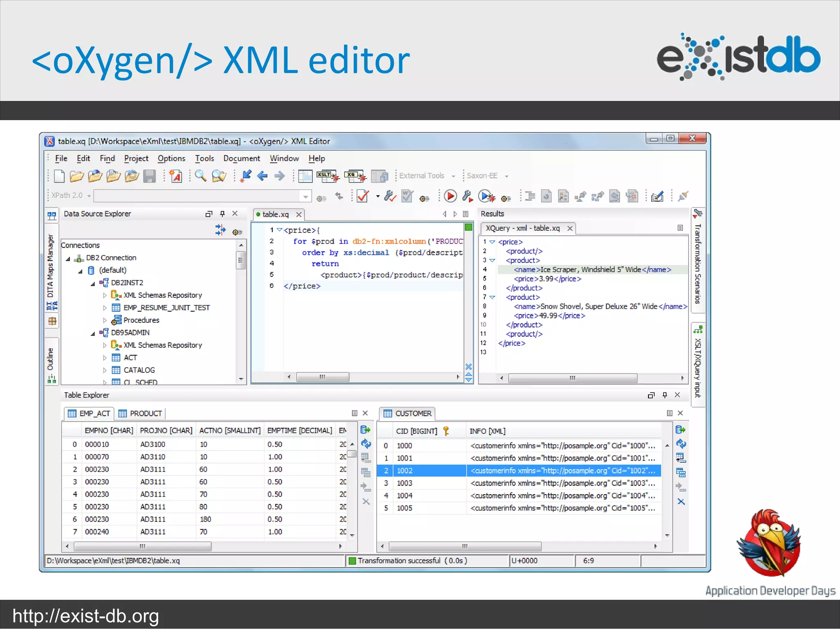The image size is (840, 630).
Task: Open the Project menu
Action: (x=136, y=158)
